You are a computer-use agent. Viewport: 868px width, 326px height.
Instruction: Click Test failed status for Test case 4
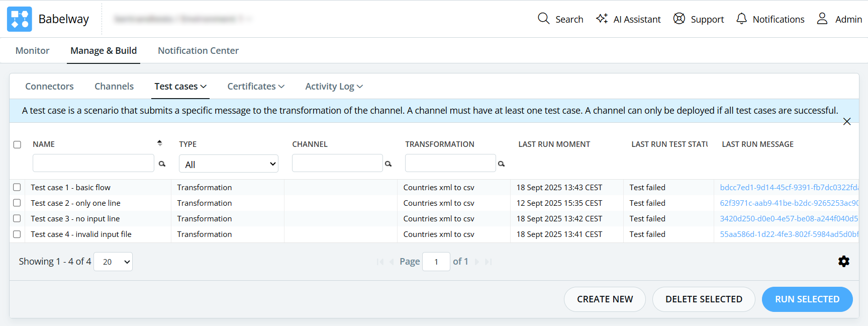tap(647, 234)
